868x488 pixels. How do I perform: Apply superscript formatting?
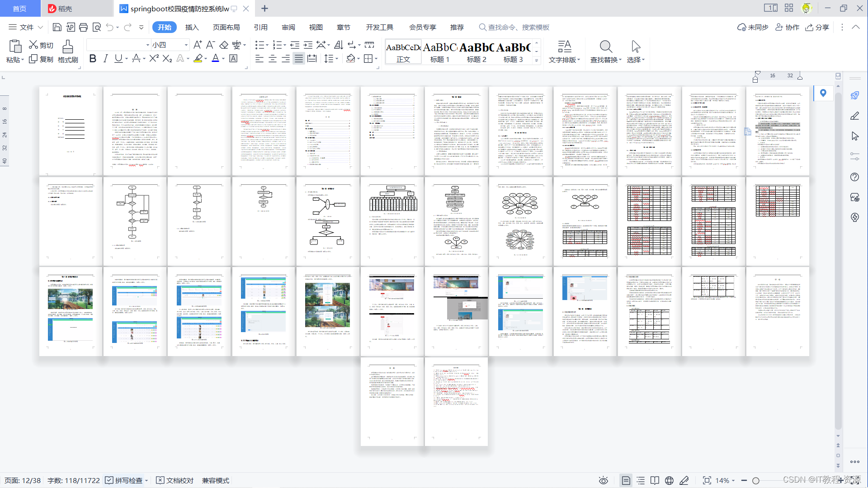coord(154,59)
